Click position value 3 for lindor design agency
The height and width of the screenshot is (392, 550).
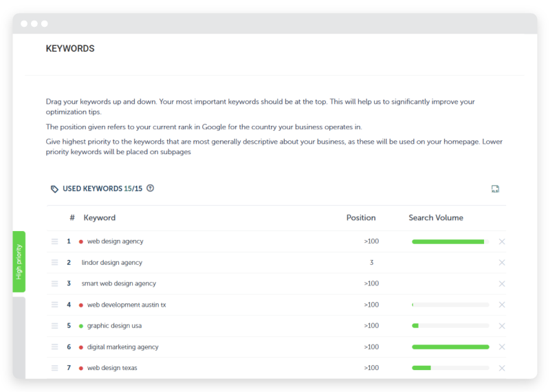[x=371, y=263]
